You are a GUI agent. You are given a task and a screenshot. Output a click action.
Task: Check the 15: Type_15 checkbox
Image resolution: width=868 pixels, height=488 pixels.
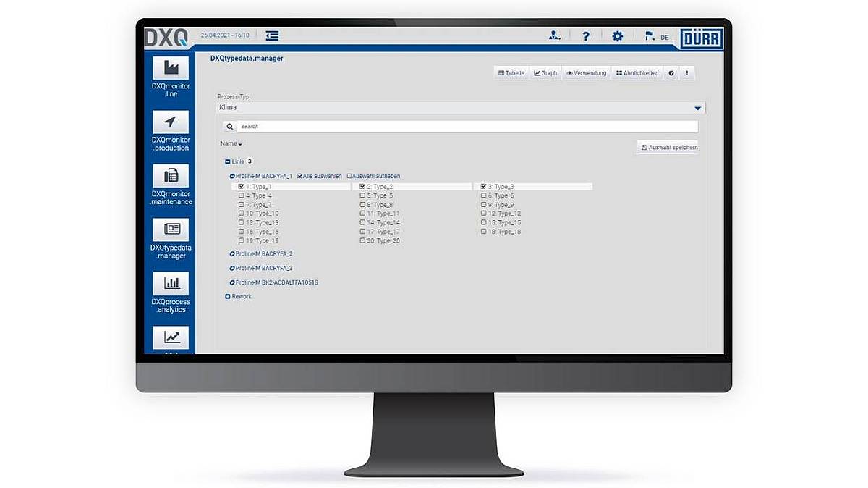[484, 223]
